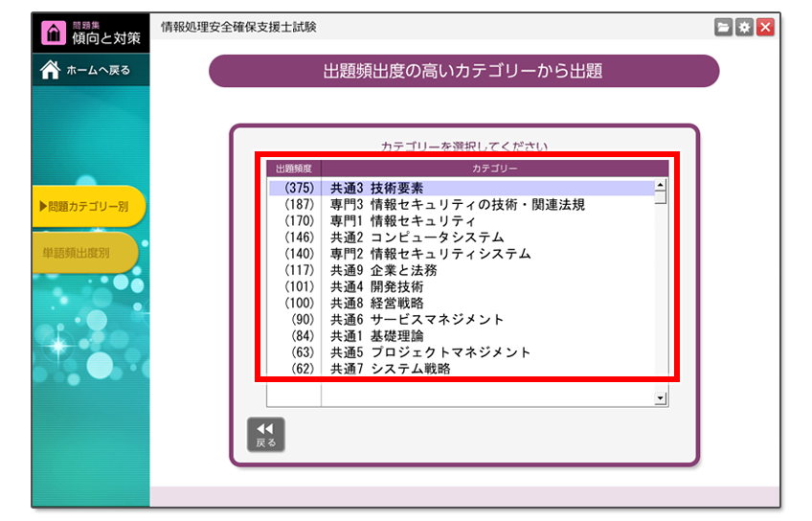Select the 問題カテゴリー別 tab
This screenshot has width=812, height=521.
pos(88,206)
